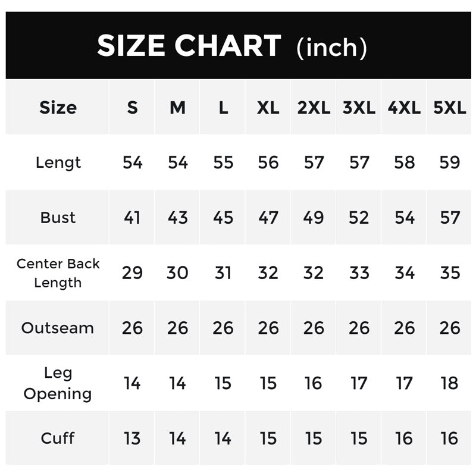Click the Leg Opening row label
476x476 pixels.
pos(58,383)
